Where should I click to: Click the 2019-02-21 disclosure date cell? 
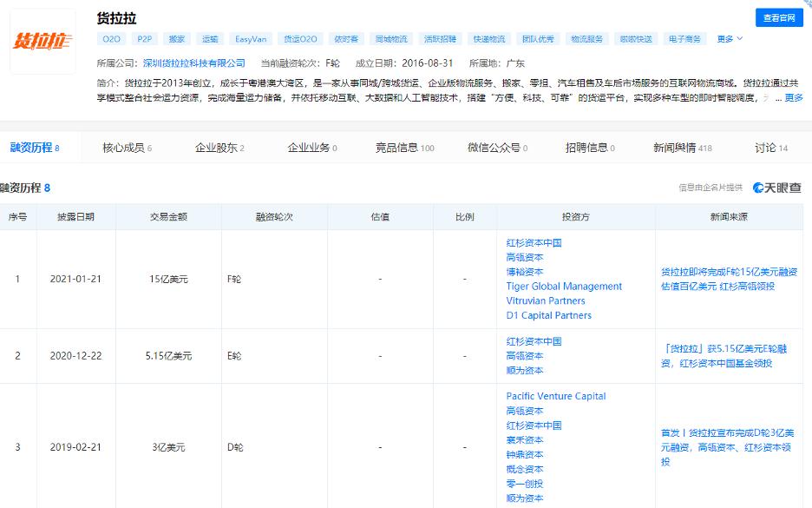click(x=75, y=447)
